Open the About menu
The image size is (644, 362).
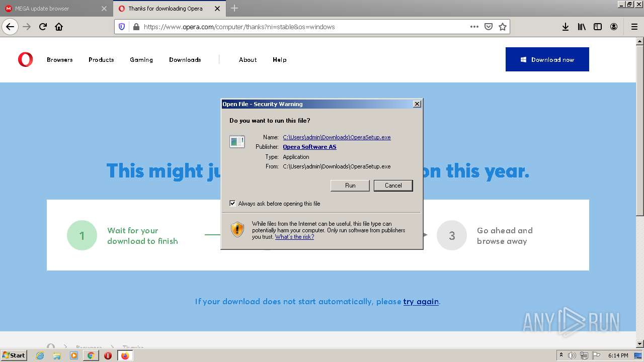pyautogui.click(x=248, y=60)
